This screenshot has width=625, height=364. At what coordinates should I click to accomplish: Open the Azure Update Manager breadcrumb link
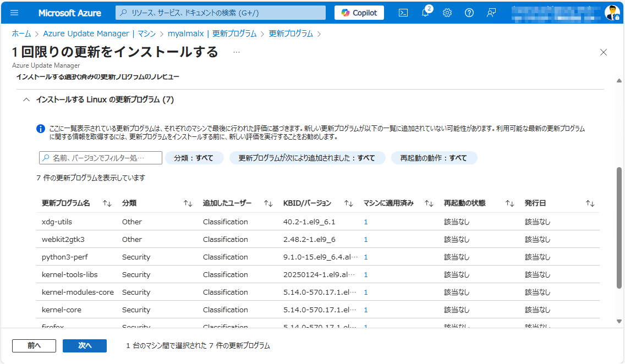click(86, 34)
